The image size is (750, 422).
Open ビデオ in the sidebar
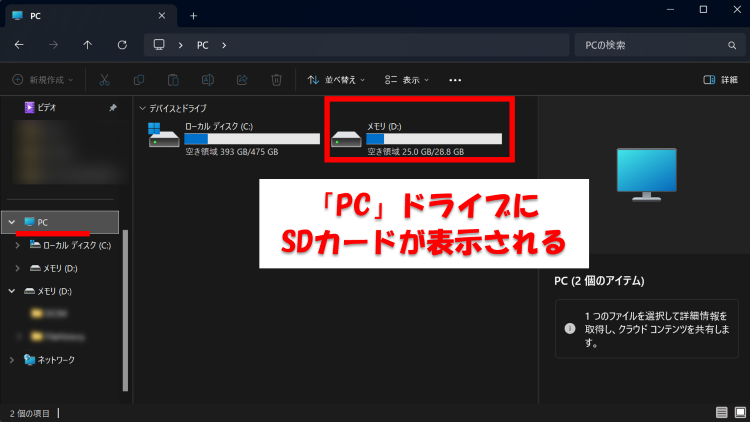point(46,108)
